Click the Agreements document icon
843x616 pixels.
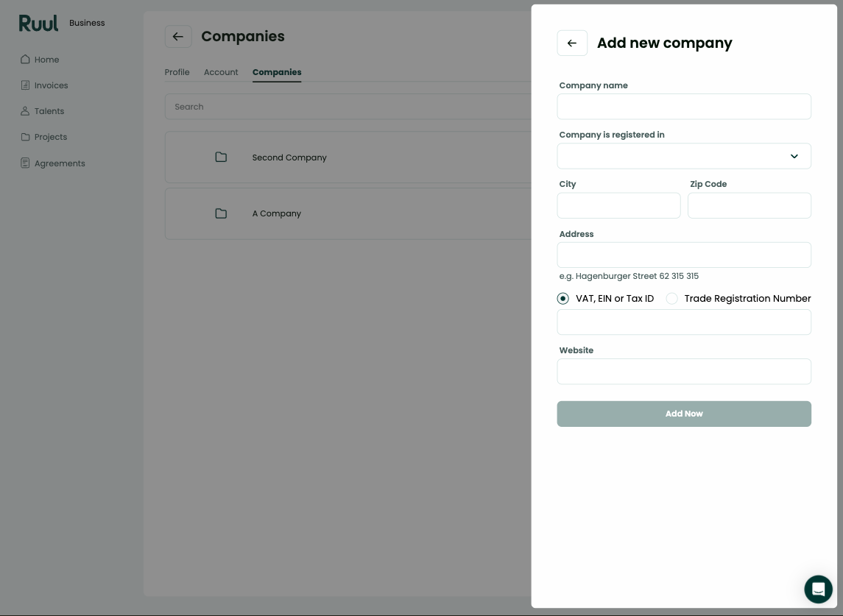pos(25,163)
